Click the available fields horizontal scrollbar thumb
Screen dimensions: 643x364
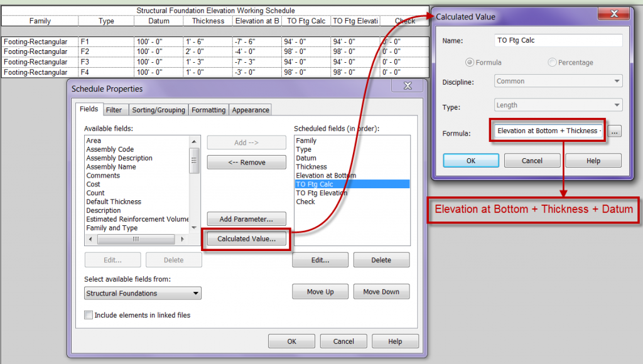136,239
